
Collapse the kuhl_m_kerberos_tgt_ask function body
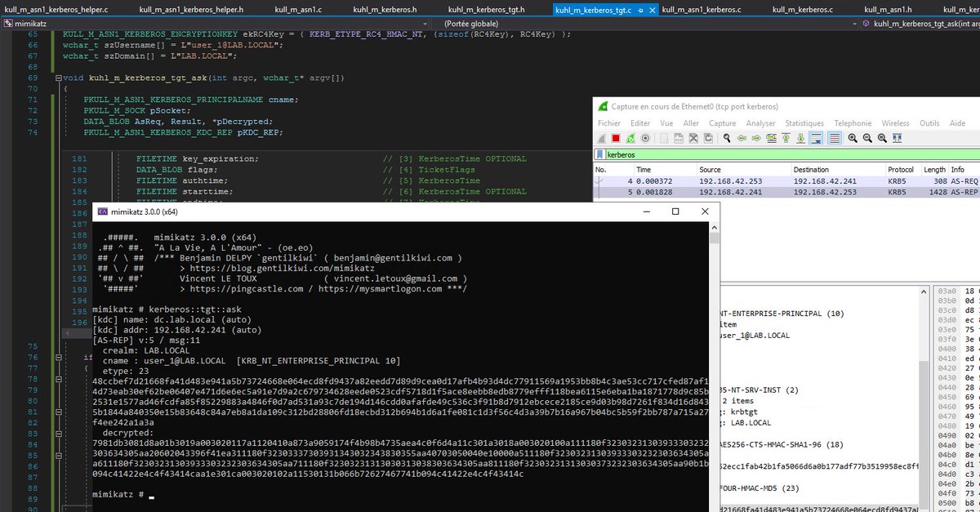pos(58,78)
